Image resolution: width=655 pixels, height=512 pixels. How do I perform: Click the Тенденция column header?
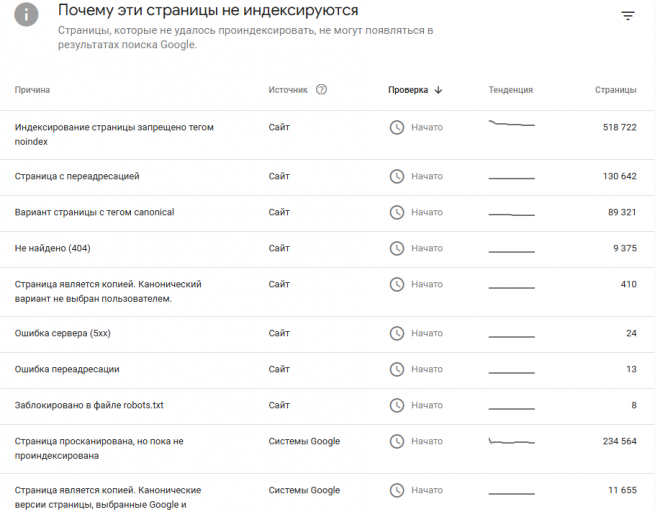[x=510, y=90]
